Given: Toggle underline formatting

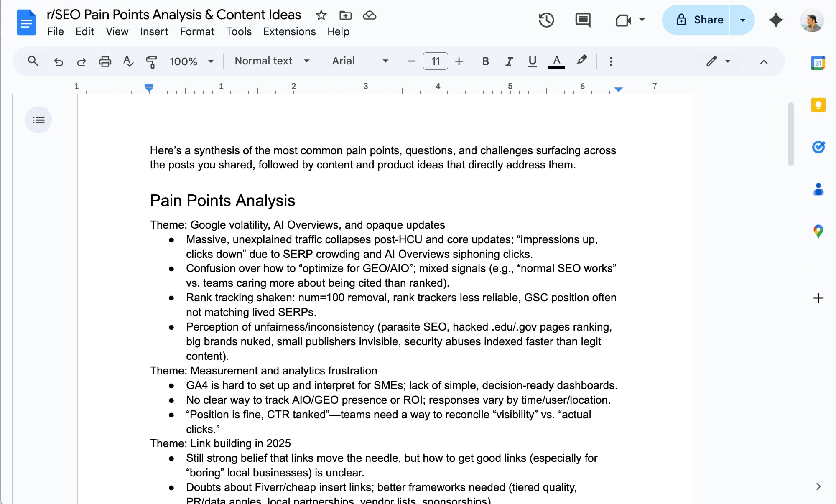Looking at the screenshot, I should click(532, 61).
